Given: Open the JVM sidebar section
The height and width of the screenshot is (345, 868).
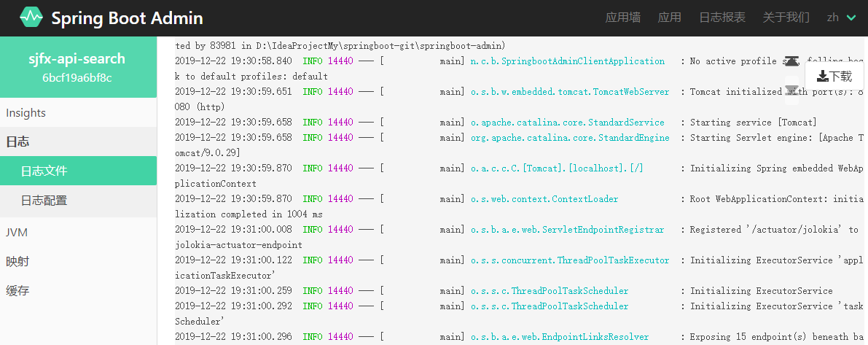Looking at the screenshot, I should click(x=78, y=233).
